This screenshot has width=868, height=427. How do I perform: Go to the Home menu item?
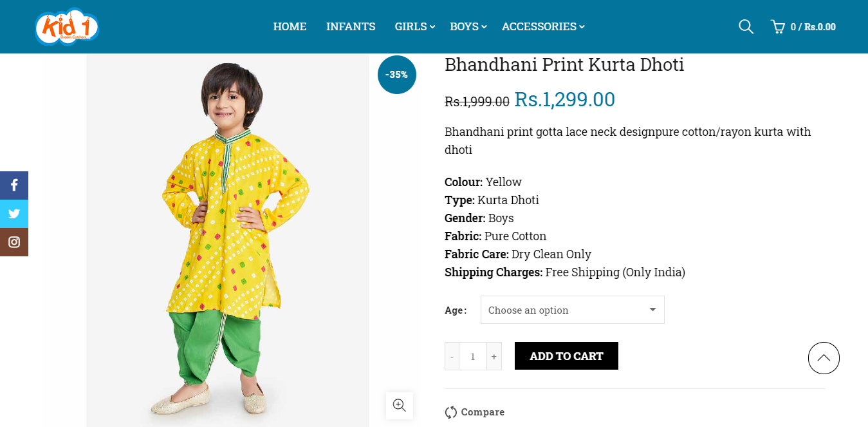point(290,26)
